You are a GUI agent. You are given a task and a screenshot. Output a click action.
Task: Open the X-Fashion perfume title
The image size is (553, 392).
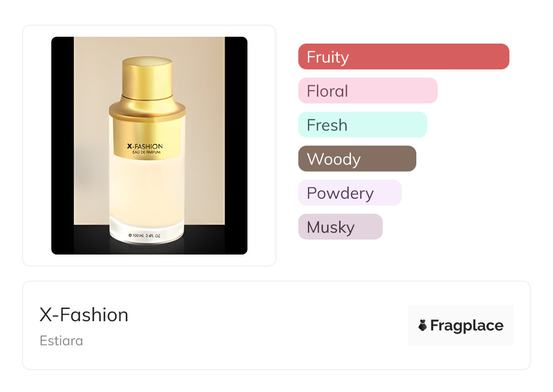point(84,315)
